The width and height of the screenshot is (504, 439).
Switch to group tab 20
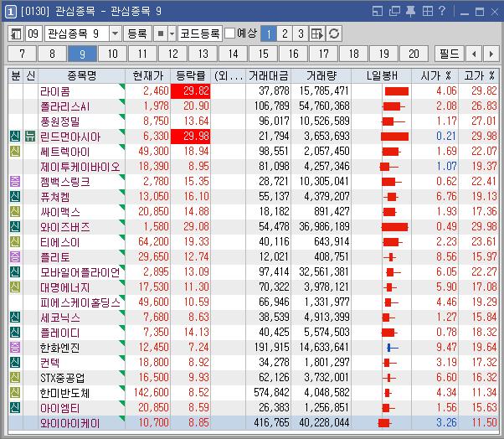click(x=414, y=54)
